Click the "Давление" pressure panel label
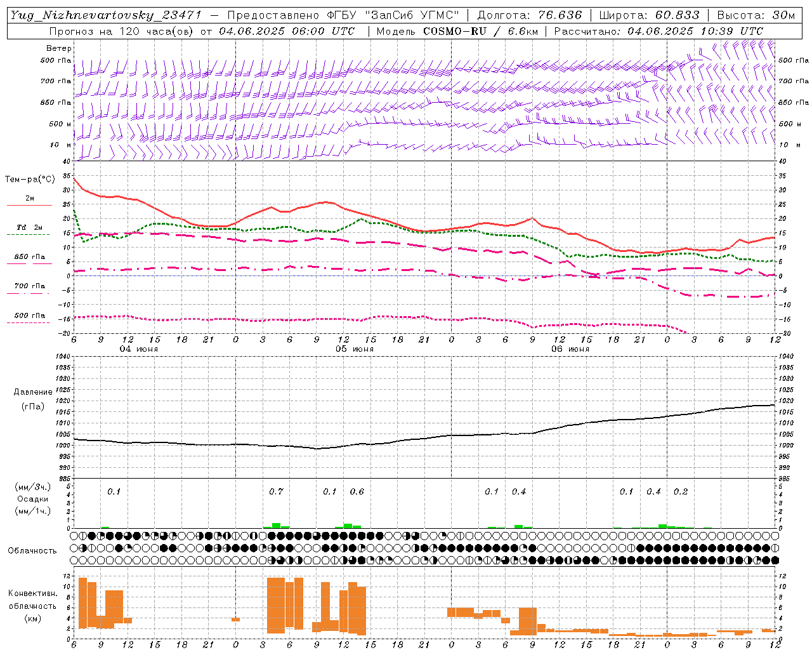Screen dimensions: 812x650 click(x=33, y=392)
